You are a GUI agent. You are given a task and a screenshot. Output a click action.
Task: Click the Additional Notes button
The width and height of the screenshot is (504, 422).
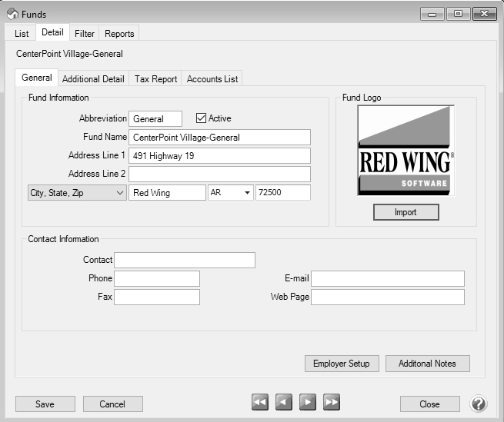point(427,364)
